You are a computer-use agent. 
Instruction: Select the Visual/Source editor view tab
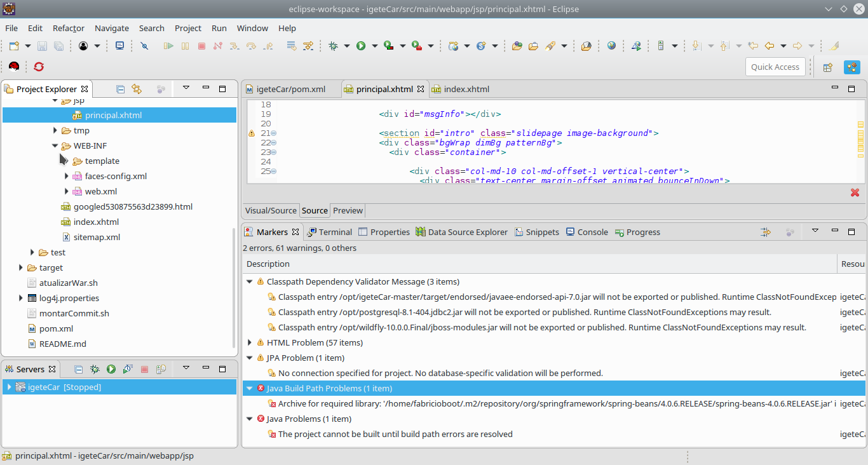point(271,210)
